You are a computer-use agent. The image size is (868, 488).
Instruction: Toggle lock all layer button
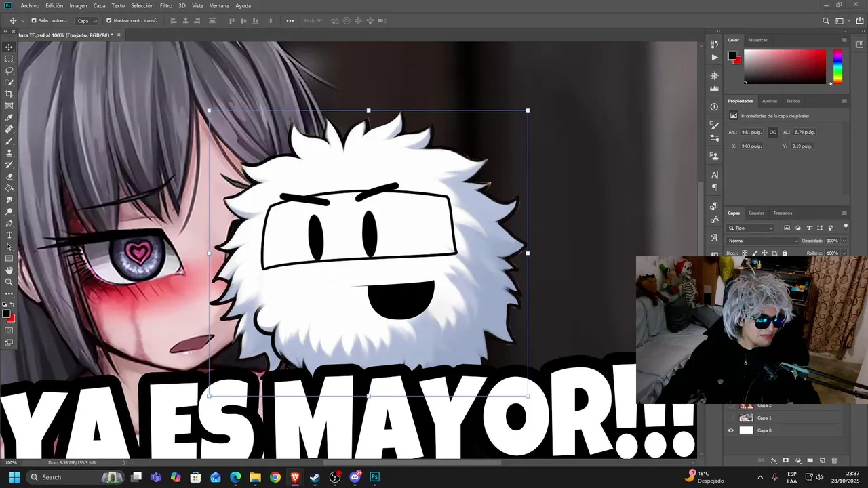(x=785, y=253)
